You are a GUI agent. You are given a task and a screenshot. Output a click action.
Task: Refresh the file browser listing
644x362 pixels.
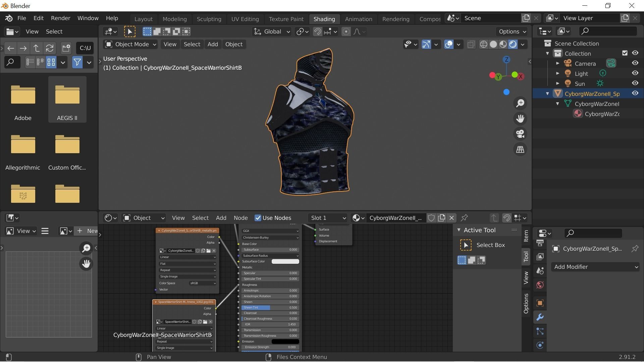tap(50, 48)
